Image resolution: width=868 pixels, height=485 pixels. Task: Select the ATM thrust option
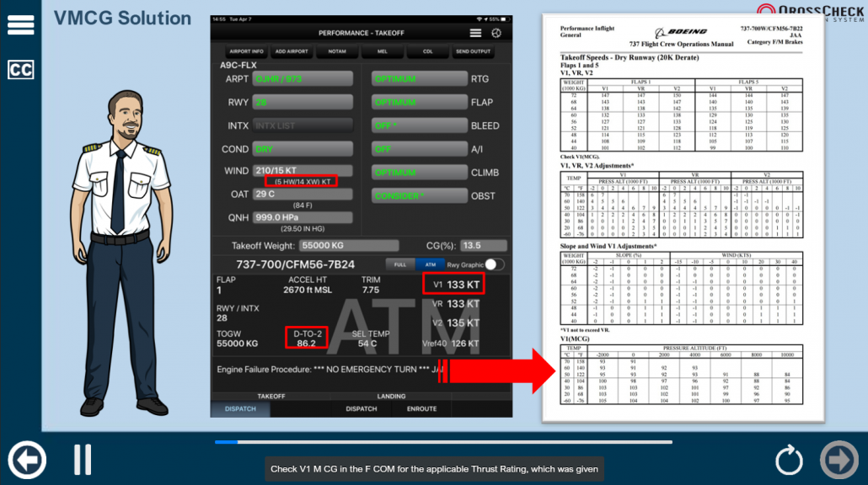tap(430, 265)
